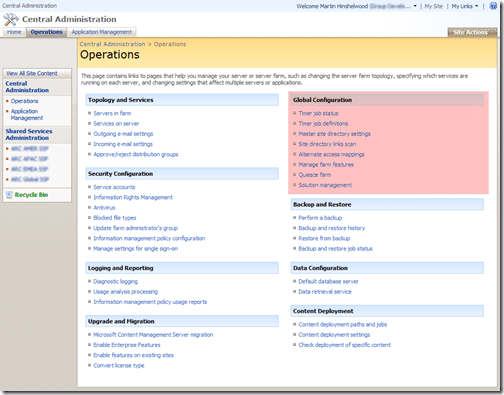Click the Recycle Bin icon in sidebar
Screen dimensions: 504x395
9,195
